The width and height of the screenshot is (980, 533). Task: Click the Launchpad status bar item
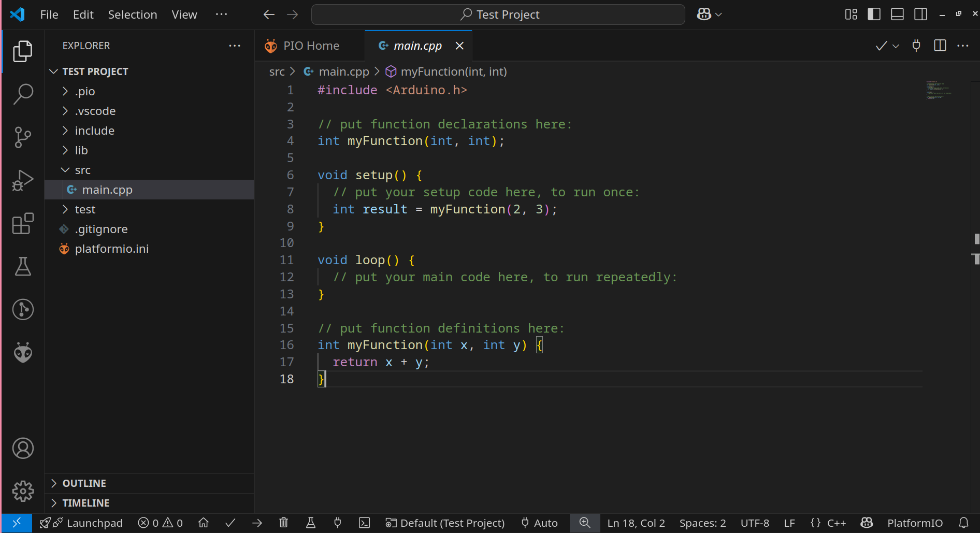pyautogui.click(x=81, y=523)
